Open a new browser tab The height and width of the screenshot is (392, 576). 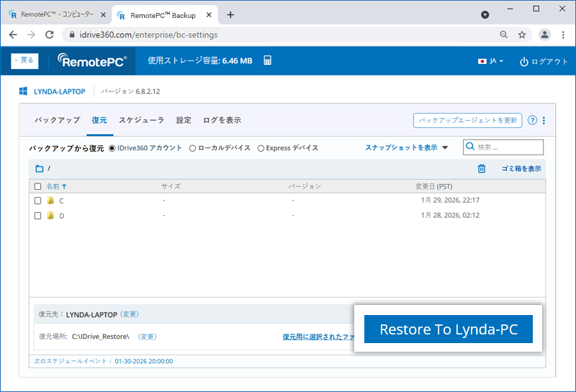(x=230, y=14)
